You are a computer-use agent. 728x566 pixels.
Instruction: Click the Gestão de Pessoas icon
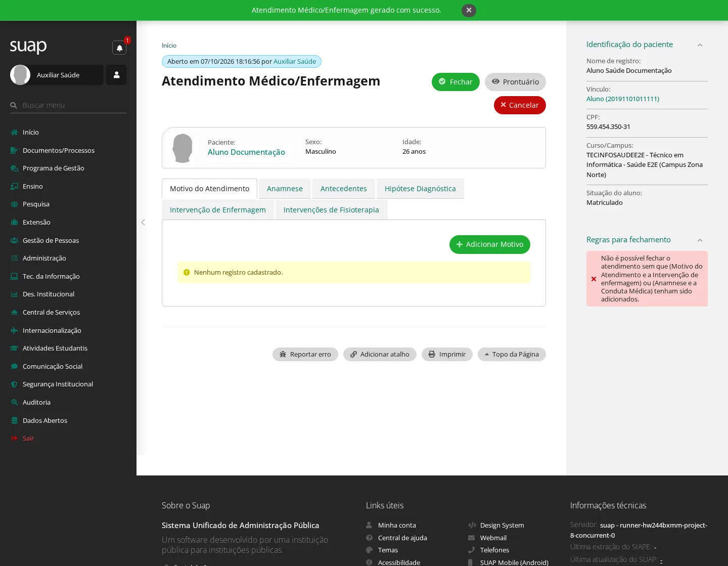pos(14,240)
